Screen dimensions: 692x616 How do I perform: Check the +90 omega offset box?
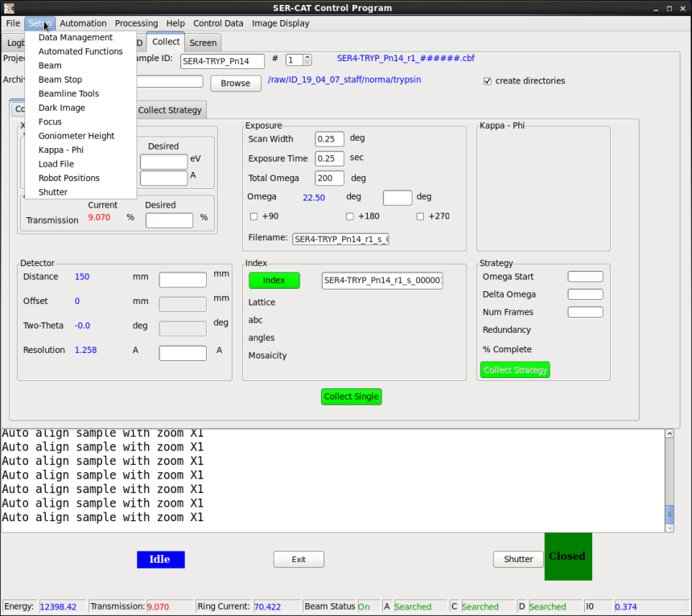[x=254, y=216]
